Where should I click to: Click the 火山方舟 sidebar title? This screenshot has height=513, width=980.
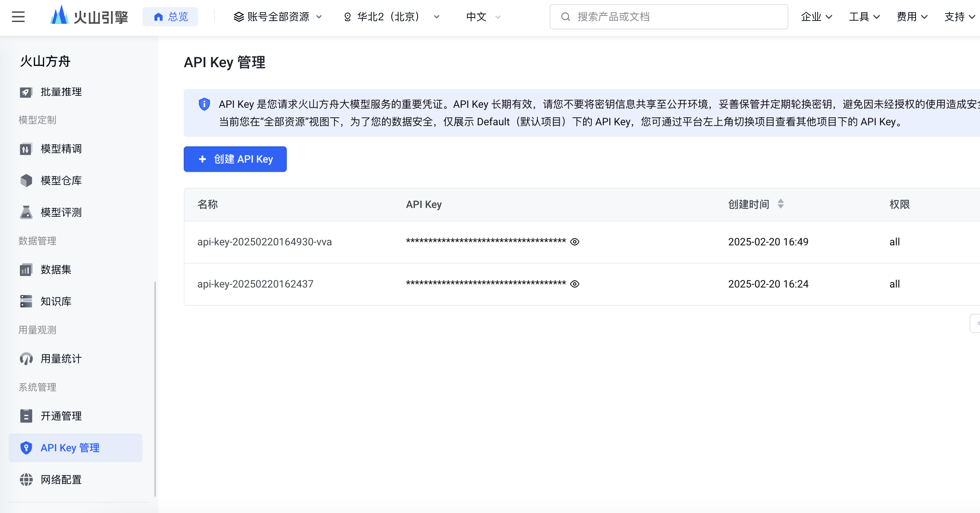click(x=45, y=61)
